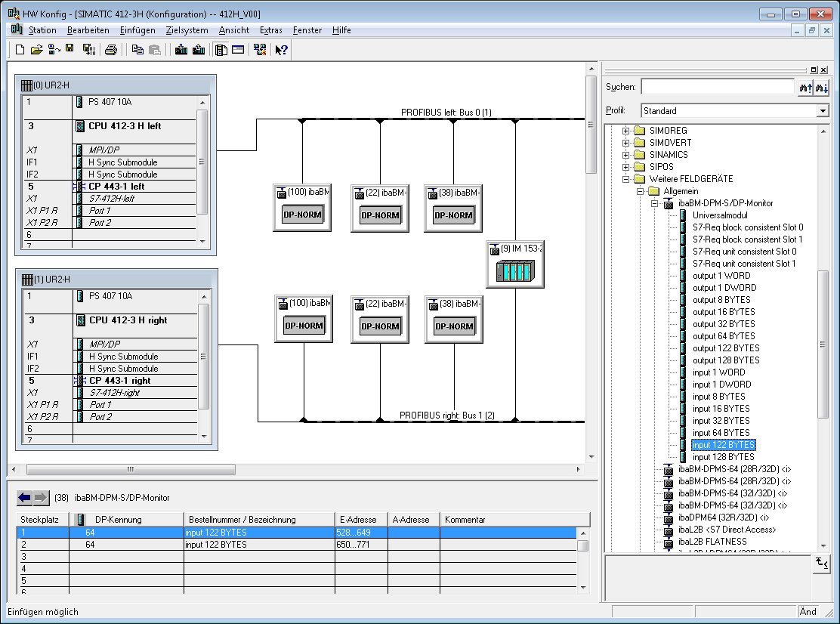Select top-row (100) ibaBM DP-NORM slave

point(302,208)
